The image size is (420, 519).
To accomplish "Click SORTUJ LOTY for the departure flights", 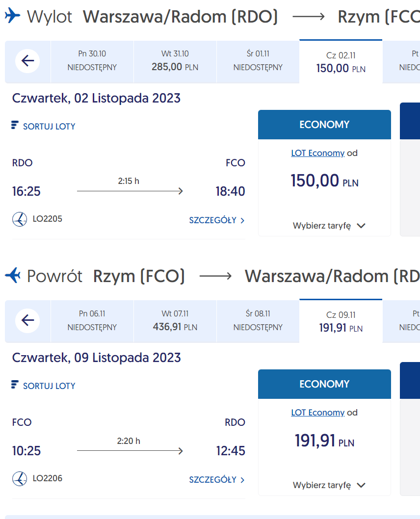I will (x=49, y=127).
